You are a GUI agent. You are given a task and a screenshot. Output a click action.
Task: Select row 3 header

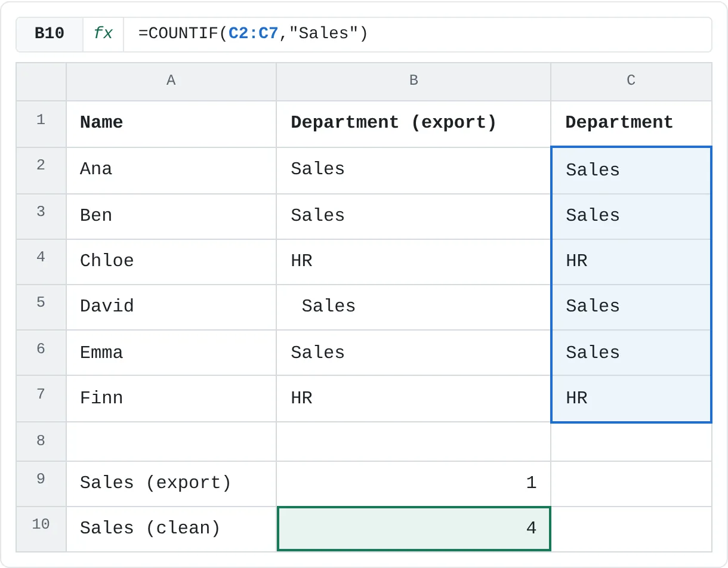coord(41,216)
